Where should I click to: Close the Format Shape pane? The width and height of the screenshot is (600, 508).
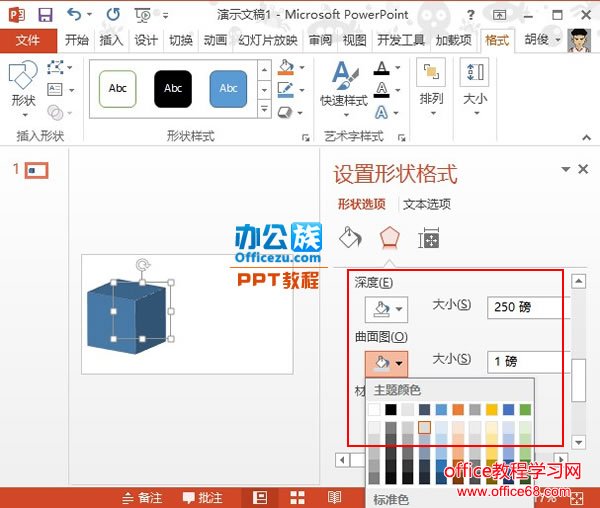(583, 169)
